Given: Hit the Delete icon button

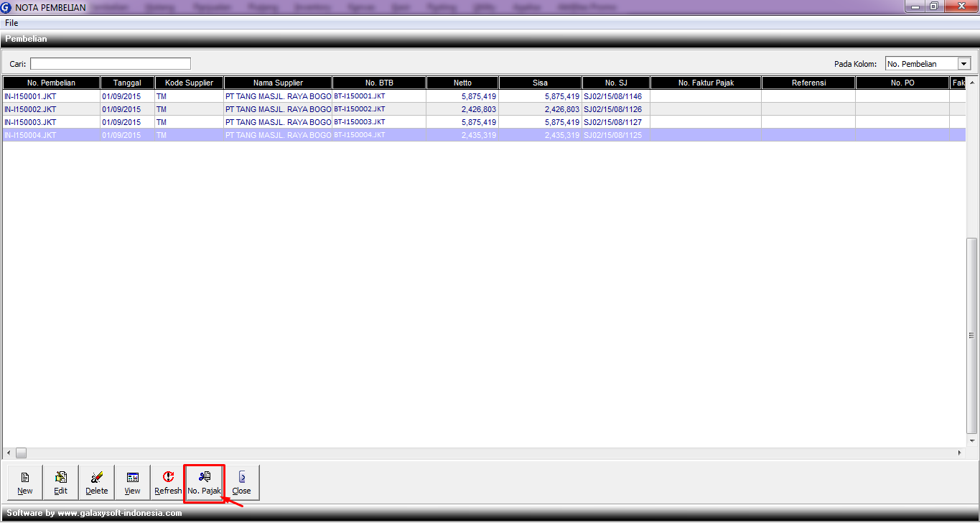Looking at the screenshot, I should tap(97, 482).
